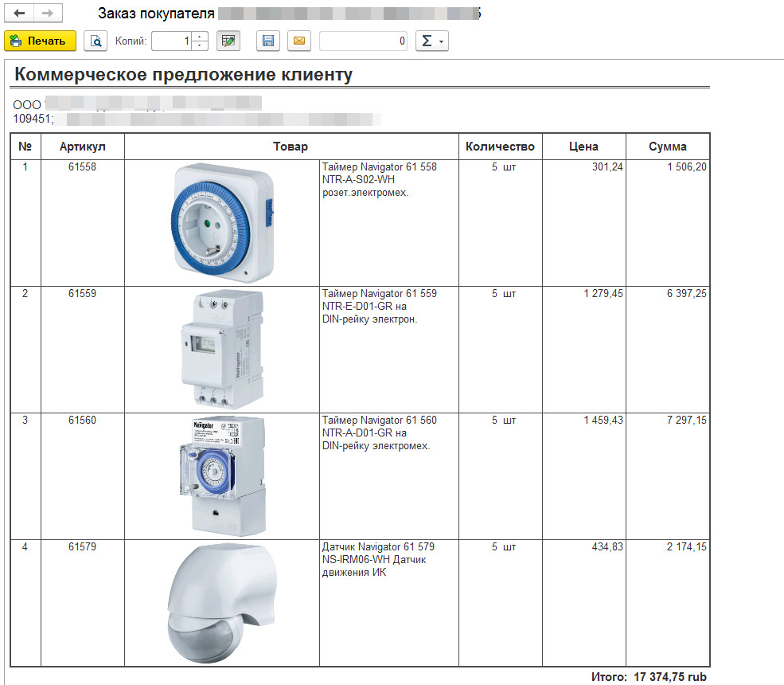This screenshot has width=784, height=685.
Task: Open print preview with magnifier icon
Action: click(x=96, y=41)
